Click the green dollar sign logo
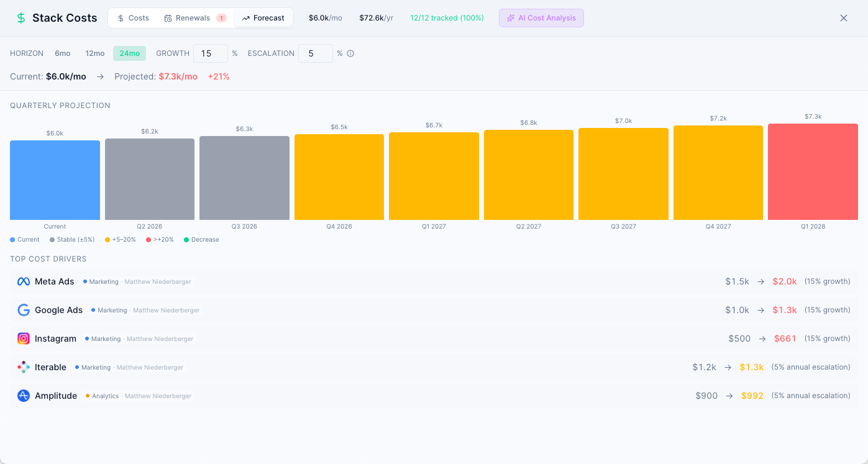The width and height of the screenshot is (868, 464). [x=21, y=18]
